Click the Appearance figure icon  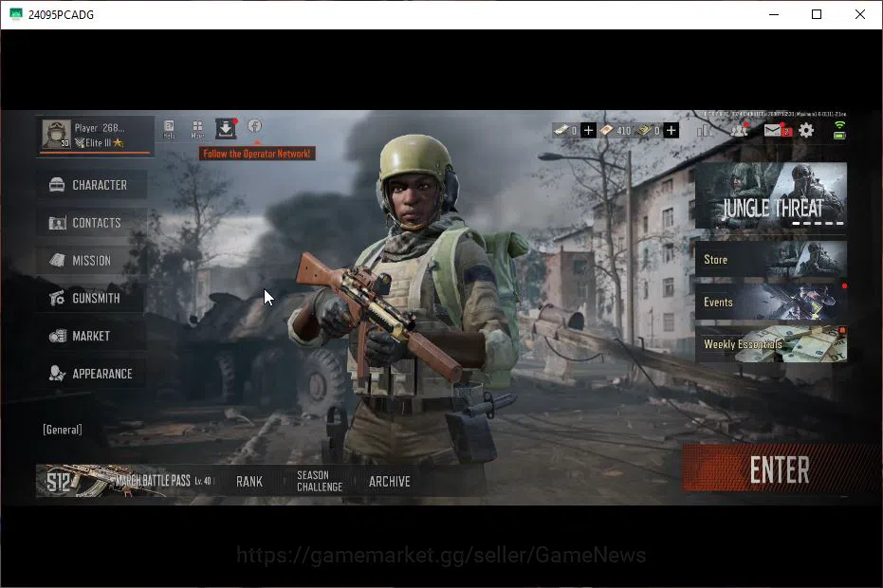[57, 374]
